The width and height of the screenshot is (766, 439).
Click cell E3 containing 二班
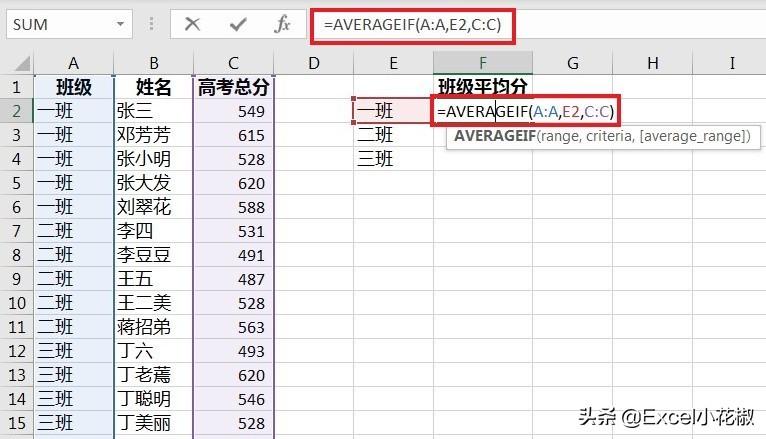coord(393,135)
